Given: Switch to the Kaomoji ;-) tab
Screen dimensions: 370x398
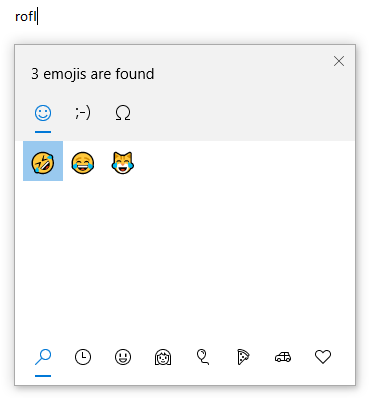Looking at the screenshot, I should click(x=83, y=113).
